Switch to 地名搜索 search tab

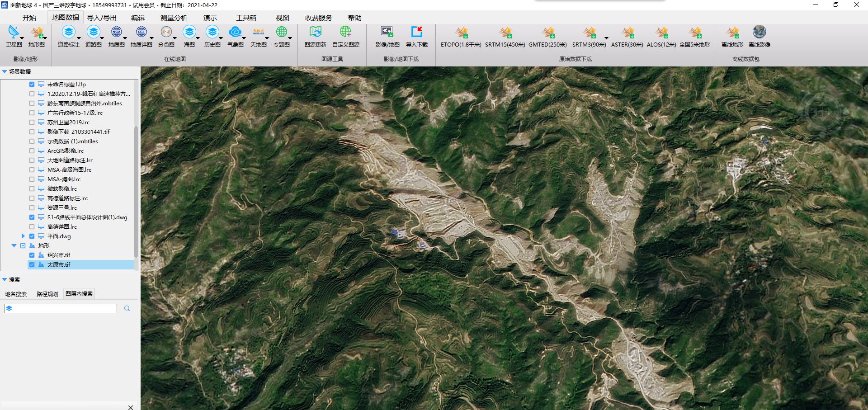point(16,294)
